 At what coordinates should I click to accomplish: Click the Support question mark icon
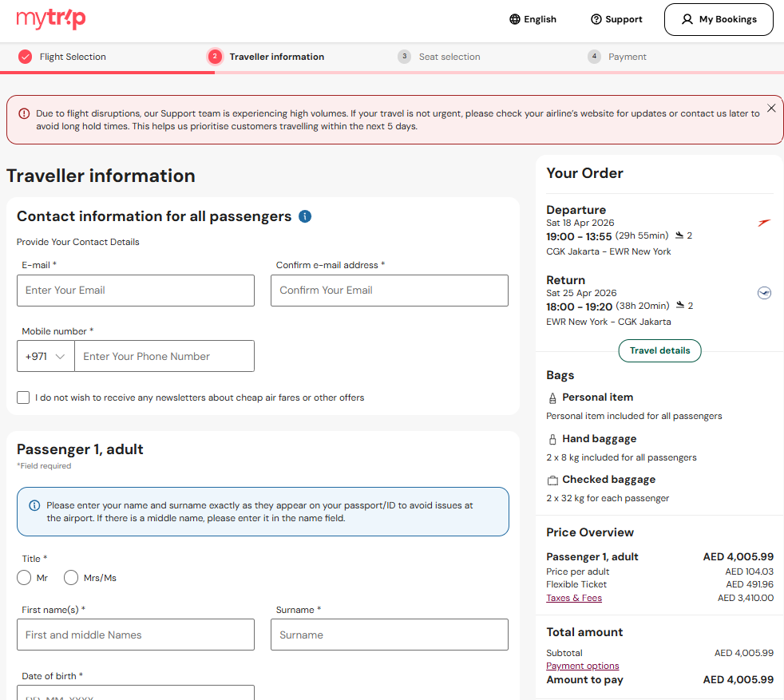click(x=596, y=19)
